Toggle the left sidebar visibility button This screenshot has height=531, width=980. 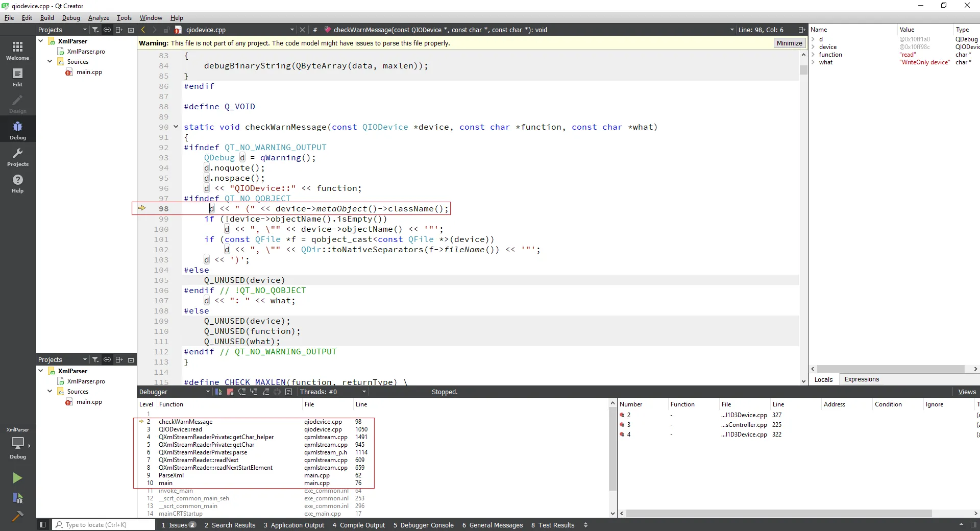point(43,525)
